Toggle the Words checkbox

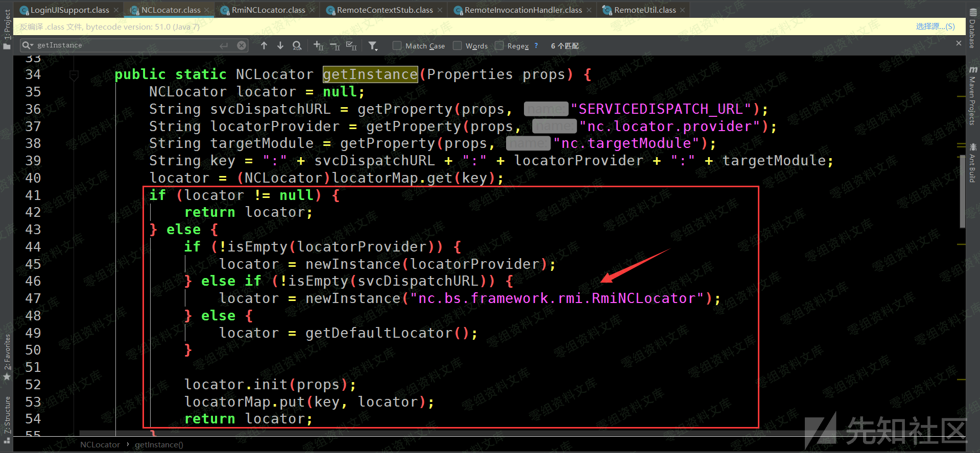point(458,46)
